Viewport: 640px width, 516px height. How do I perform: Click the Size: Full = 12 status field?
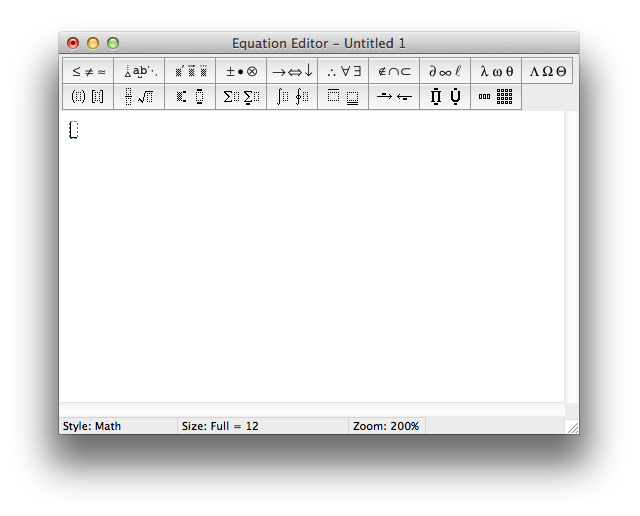tap(263, 426)
